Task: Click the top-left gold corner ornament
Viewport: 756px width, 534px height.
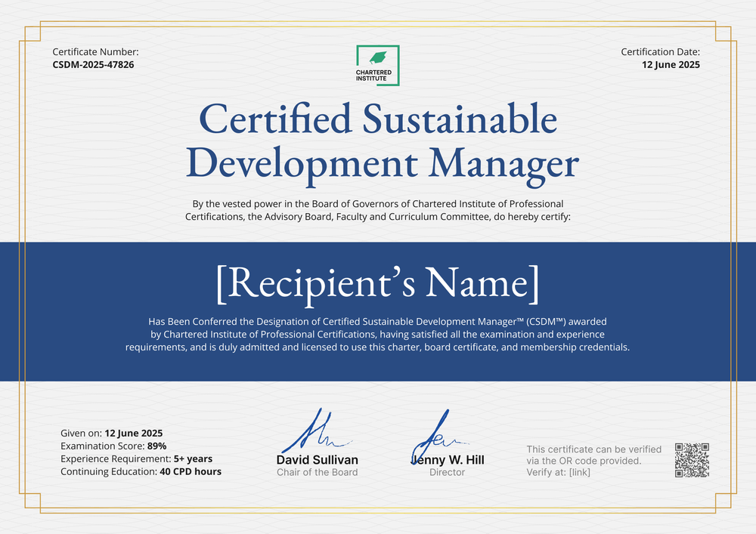Action: (32, 32)
